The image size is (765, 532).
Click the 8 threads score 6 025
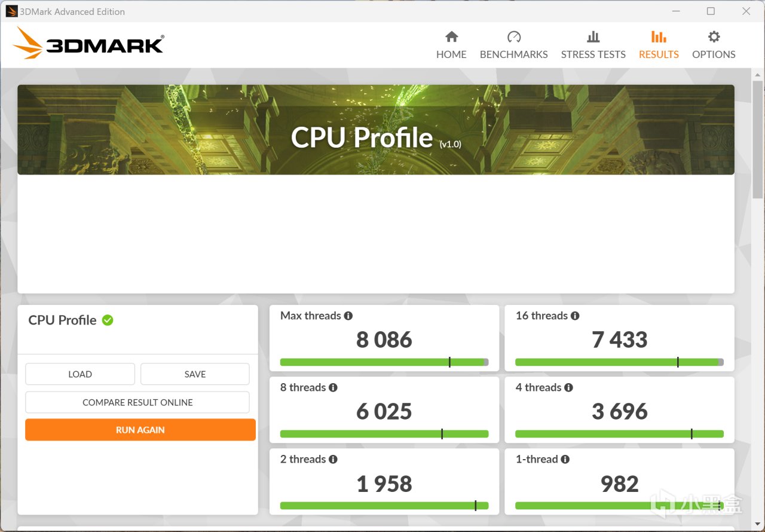[x=384, y=411]
